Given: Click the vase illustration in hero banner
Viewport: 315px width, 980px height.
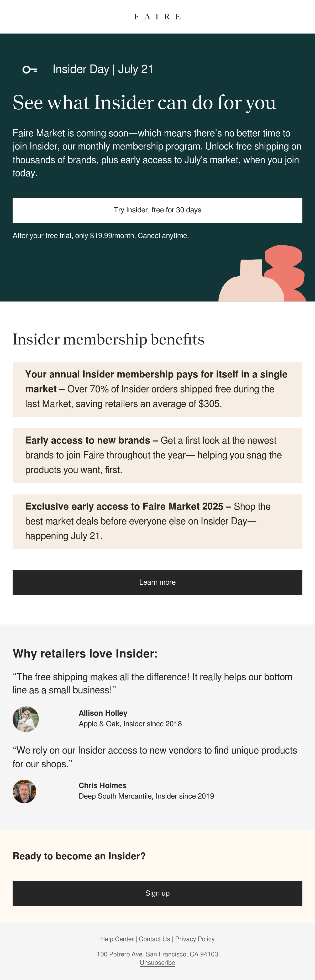Looking at the screenshot, I should tap(262, 273).
